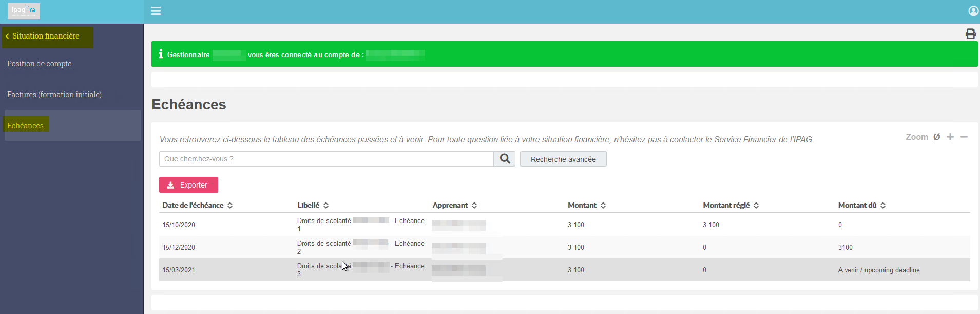The height and width of the screenshot is (314, 980).
Task: Print the page with the printer icon
Action: pyautogui.click(x=970, y=34)
